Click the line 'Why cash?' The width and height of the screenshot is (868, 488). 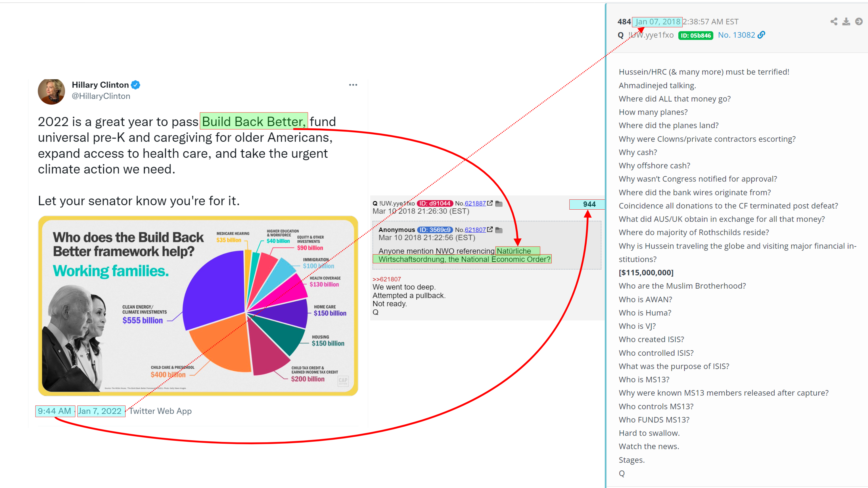[638, 152]
